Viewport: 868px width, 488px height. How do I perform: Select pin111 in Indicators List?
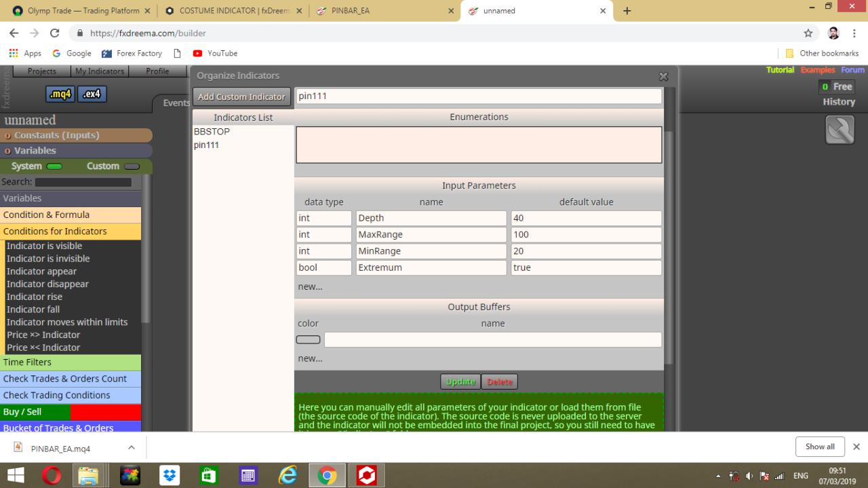pyautogui.click(x=206, y=145)
